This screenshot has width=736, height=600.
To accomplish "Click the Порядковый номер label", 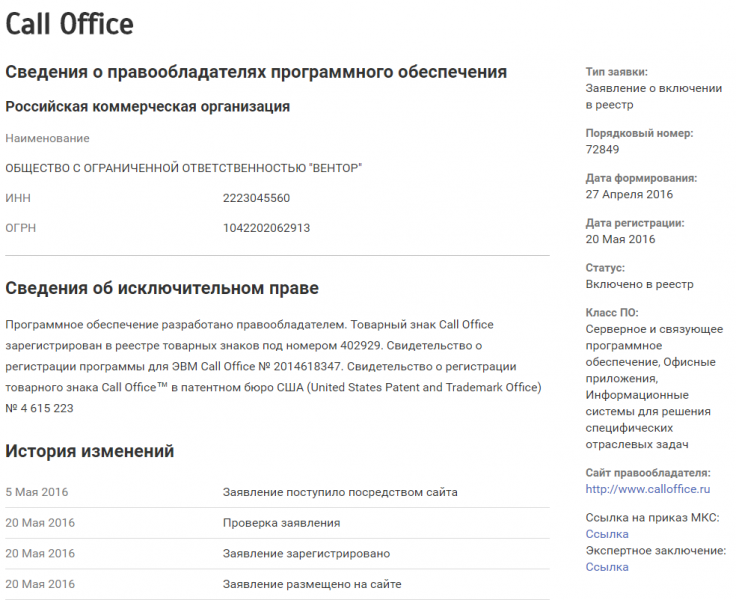I will point(639,133).
